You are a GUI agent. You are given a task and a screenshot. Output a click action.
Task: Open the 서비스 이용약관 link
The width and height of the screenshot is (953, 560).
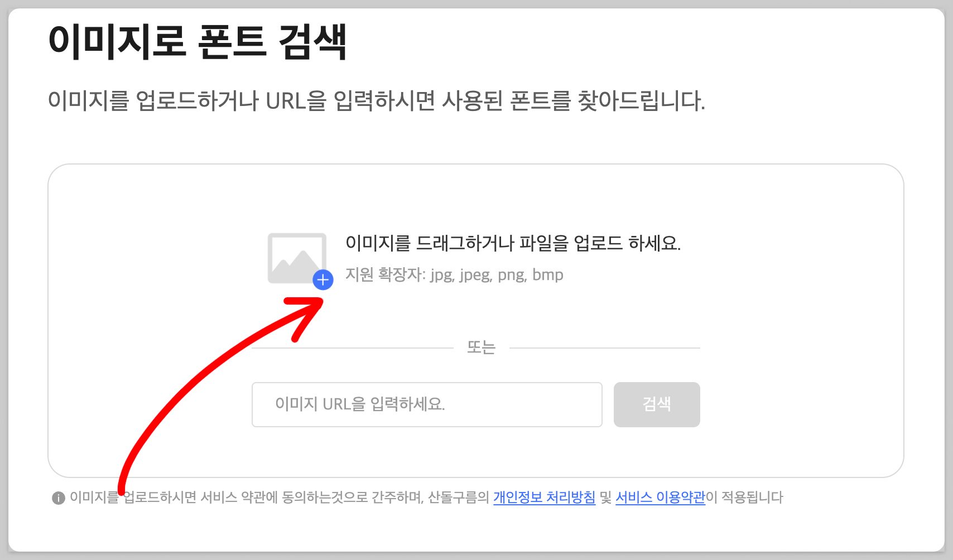(x=661, y=498)
